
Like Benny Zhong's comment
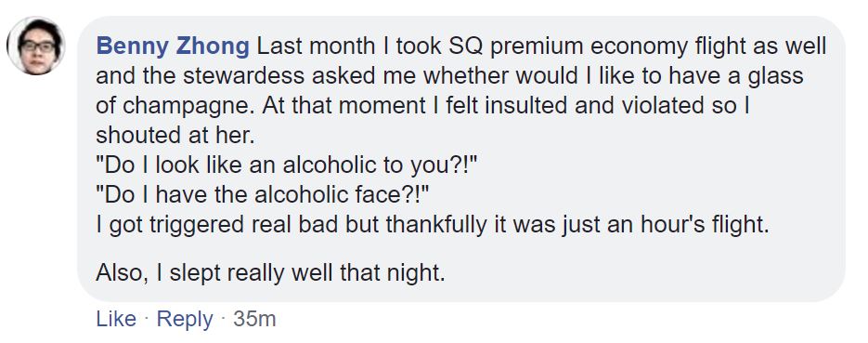116,319
